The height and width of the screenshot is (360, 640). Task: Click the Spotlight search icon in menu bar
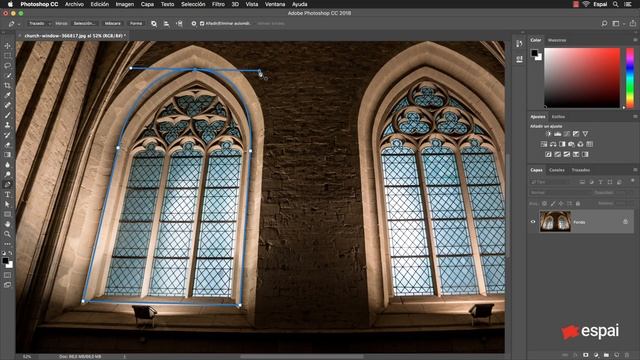coord(615,4)
